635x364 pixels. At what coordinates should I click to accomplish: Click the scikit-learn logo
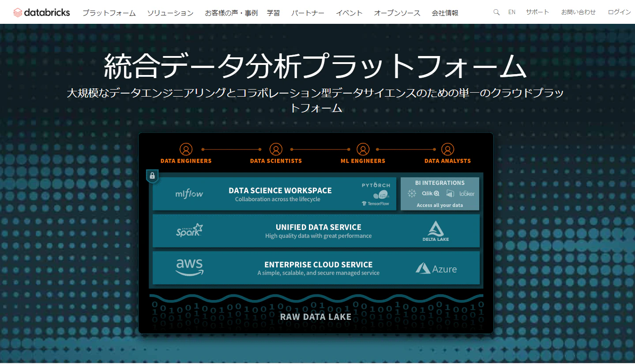point(382,195)
